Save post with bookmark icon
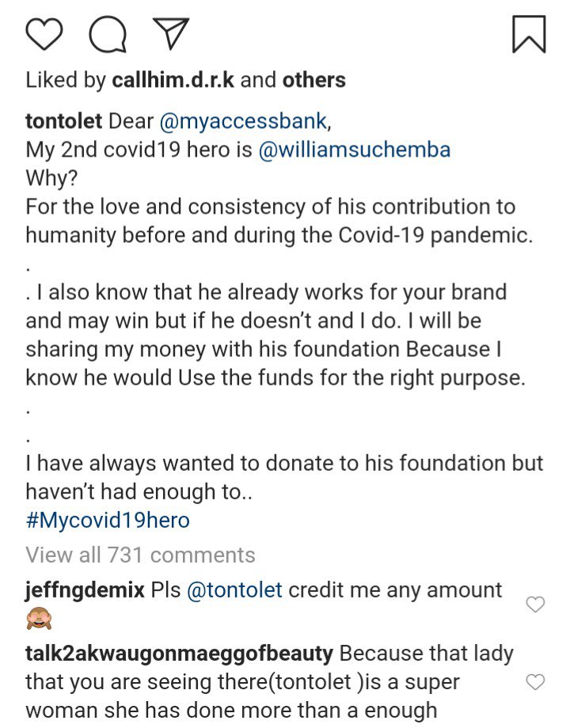 pos(528,33)
